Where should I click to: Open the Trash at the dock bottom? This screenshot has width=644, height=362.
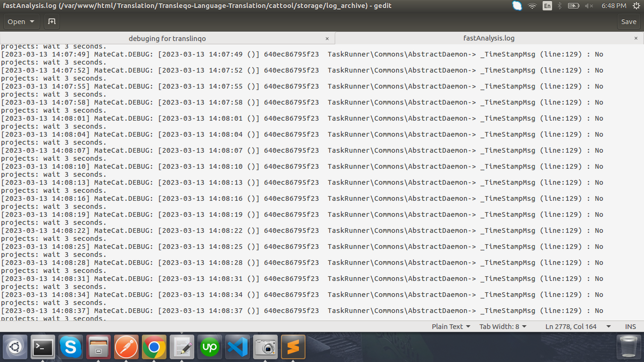pyautogui.click(x=630, y=346)
